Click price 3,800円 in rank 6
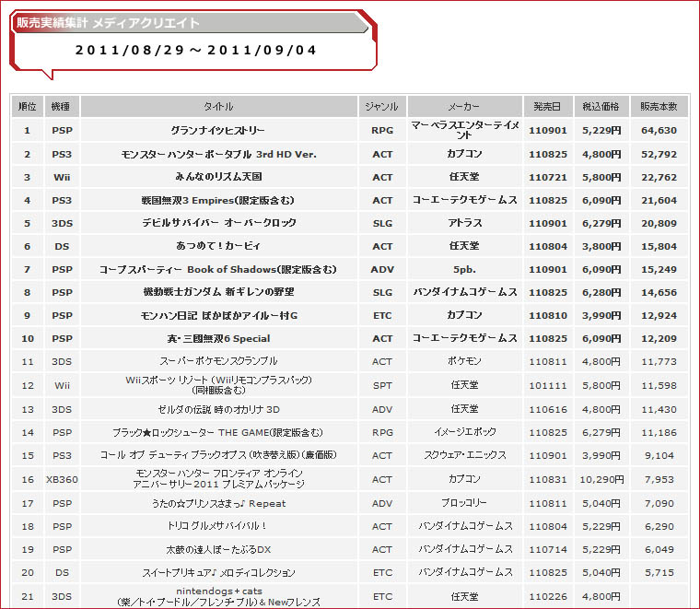This screenshot has height=609, width=700. pyautogui.click(x=601, y=247)
